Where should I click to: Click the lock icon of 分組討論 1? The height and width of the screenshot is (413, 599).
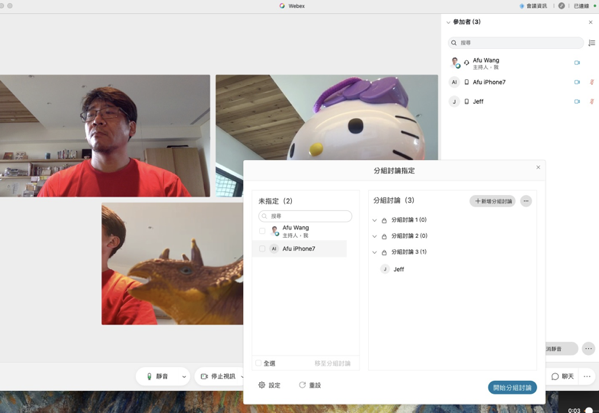[384, 220]
